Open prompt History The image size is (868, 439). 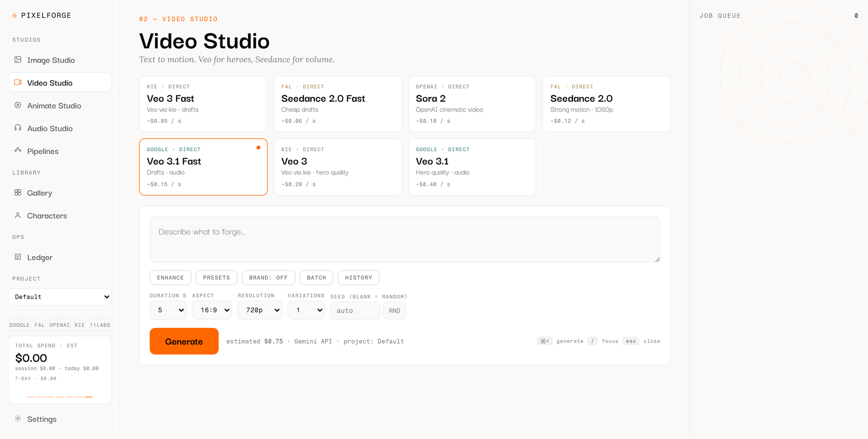(x=359, y=278)
